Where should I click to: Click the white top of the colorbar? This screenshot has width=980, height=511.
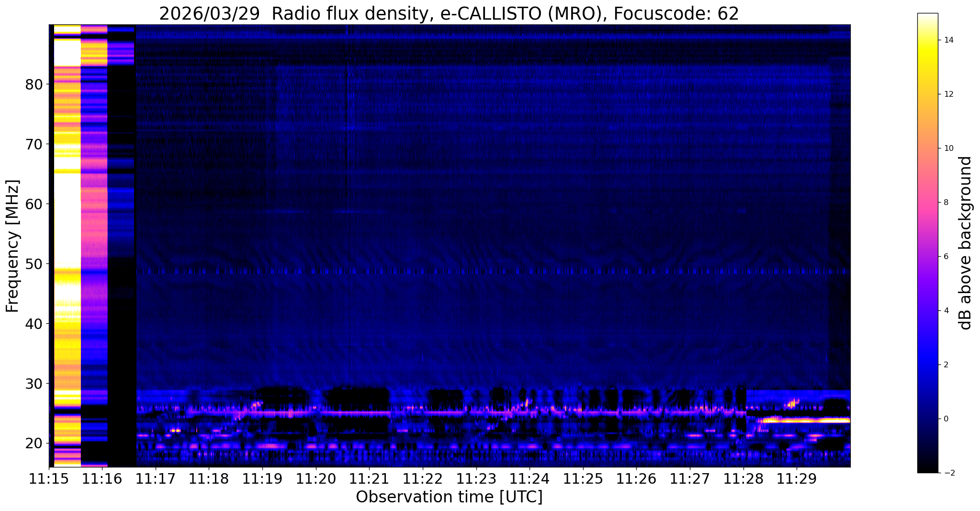point(927,18)
